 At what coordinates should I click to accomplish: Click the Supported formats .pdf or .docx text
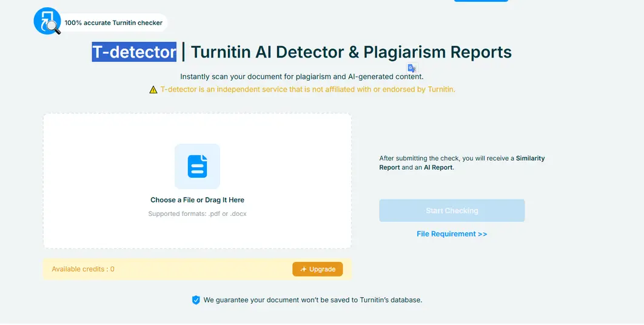197,213
